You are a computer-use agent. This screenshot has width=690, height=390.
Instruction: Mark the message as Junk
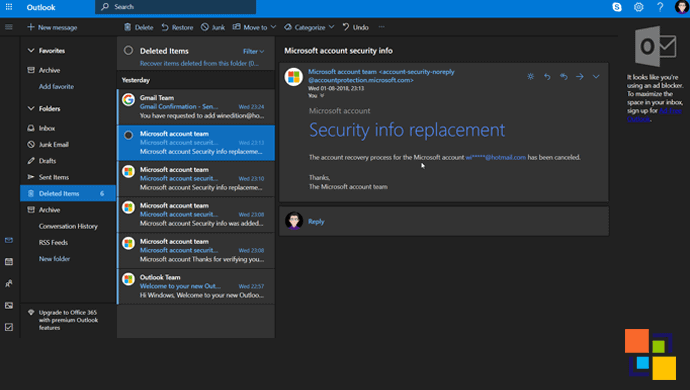point(213,27)
